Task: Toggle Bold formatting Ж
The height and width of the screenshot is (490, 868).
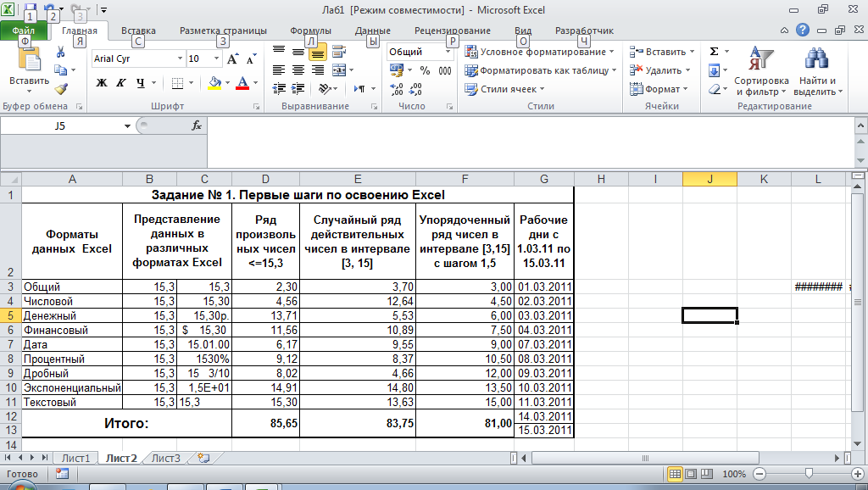Action: click(x=102, y=83)
